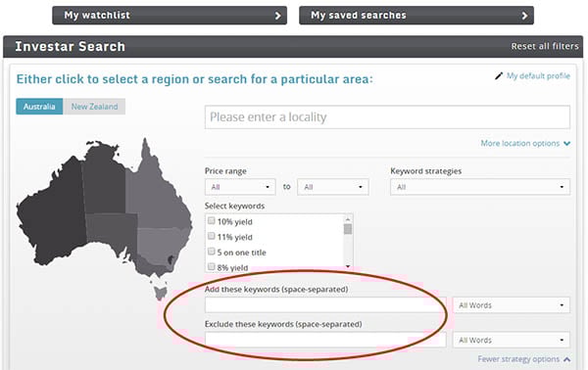
Task: Expand More location options
Action: [x=525, y=144]
